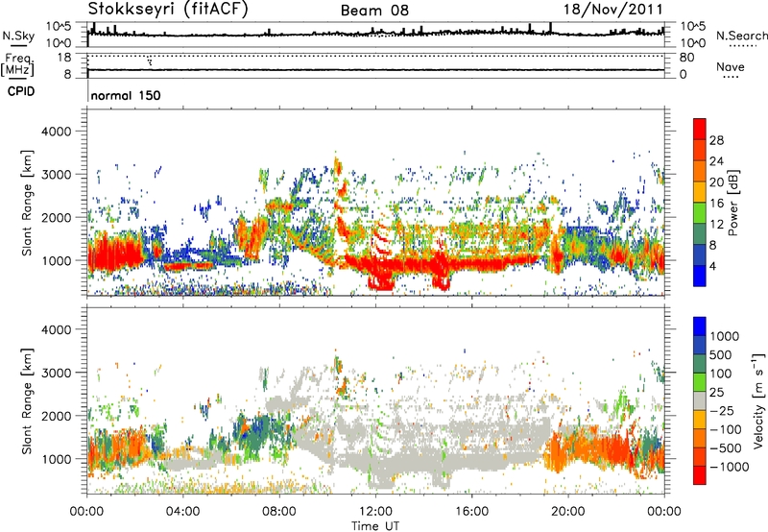The width and height of the screenshot is (768, 532).
Task: Click the "08:00" time axis label
Action: pos(279,512)
